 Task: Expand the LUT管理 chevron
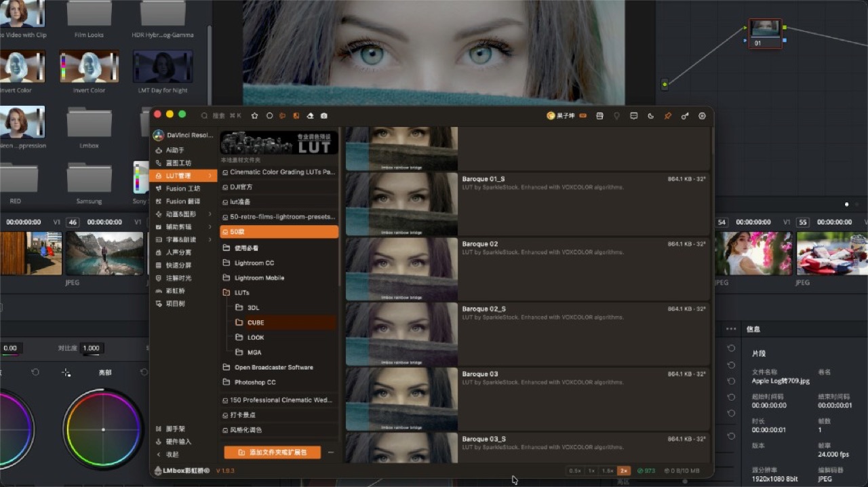pos(210,176)
